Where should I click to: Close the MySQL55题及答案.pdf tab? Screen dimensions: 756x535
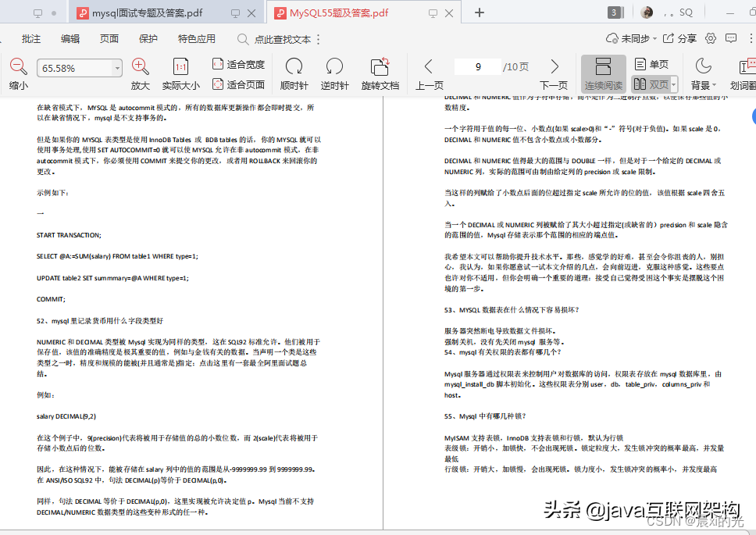click(x=449, y=13)
